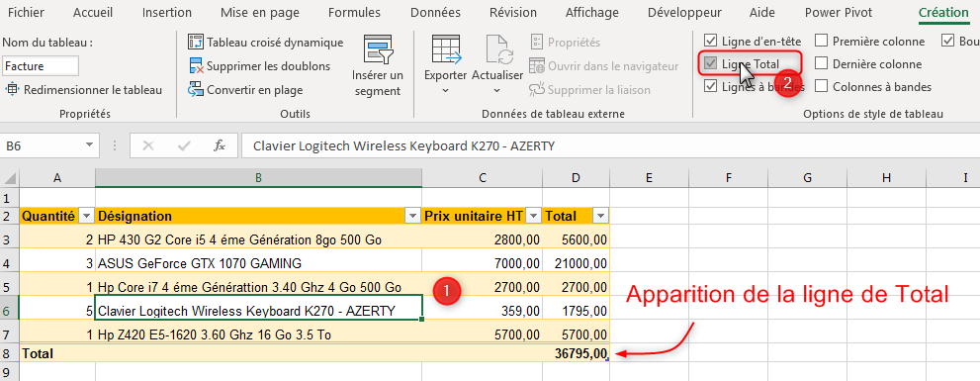Open Total column filter dropdown

pyautogui.click(x=600, y=216)
